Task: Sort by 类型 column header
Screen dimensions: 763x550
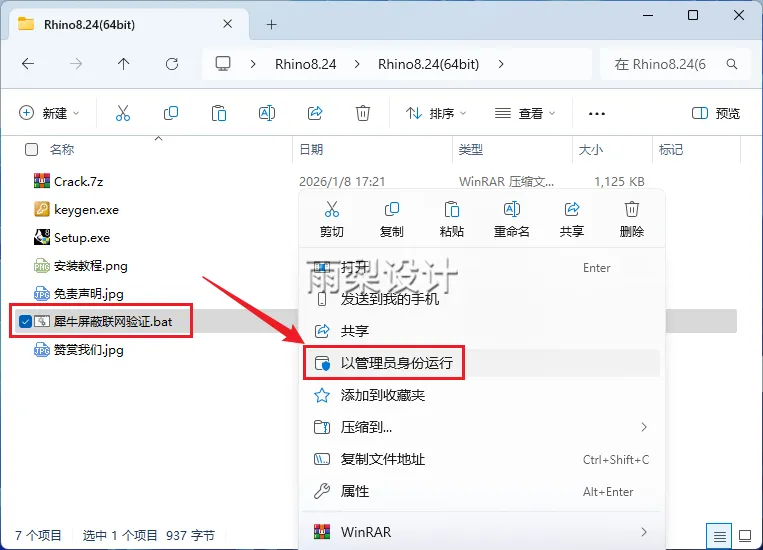Action: pyautogui.click(x=471, y=149)
